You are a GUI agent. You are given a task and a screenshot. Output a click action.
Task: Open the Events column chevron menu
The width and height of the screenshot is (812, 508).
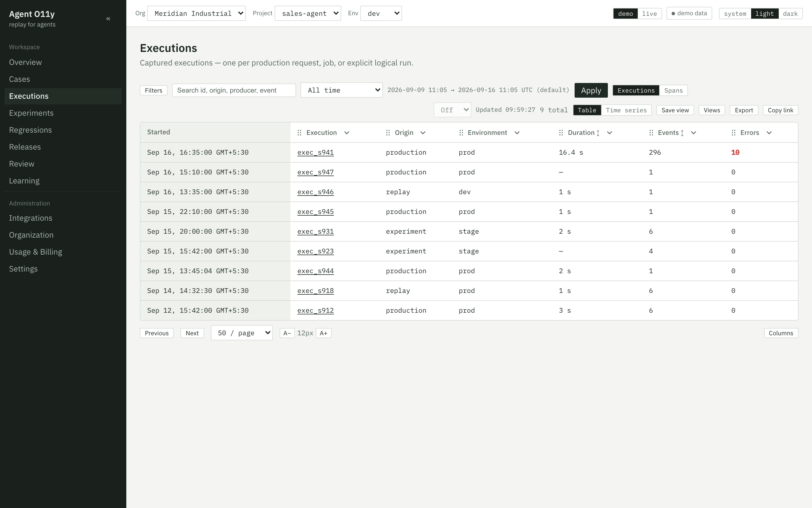694,133
